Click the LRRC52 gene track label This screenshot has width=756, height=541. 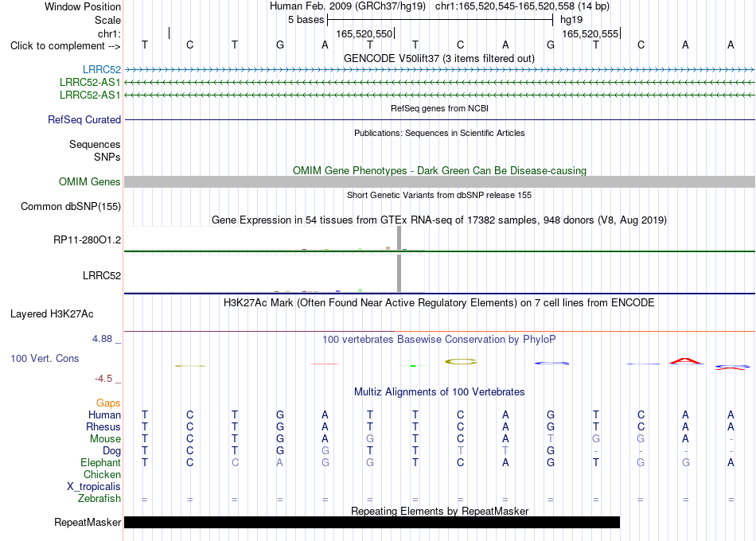tap(102, 70)
